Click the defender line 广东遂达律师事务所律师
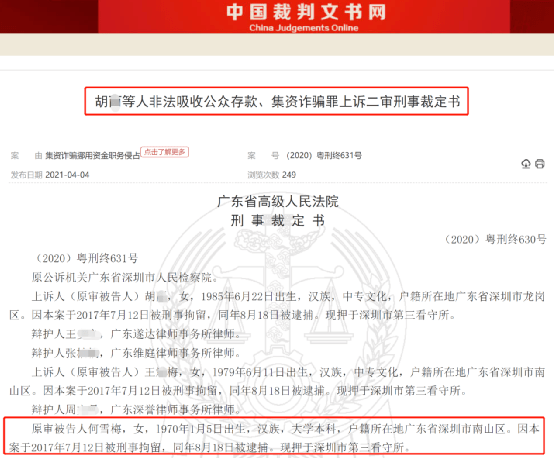This screenshot has height=458, width=554. click(x=137, y=334)
